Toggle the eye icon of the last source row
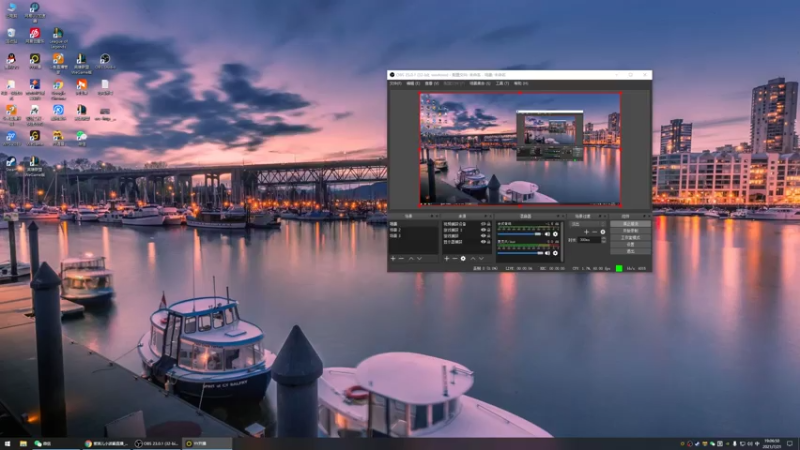Image resolution: width=800 pixels, height=450 pixels. coord(484,242)
